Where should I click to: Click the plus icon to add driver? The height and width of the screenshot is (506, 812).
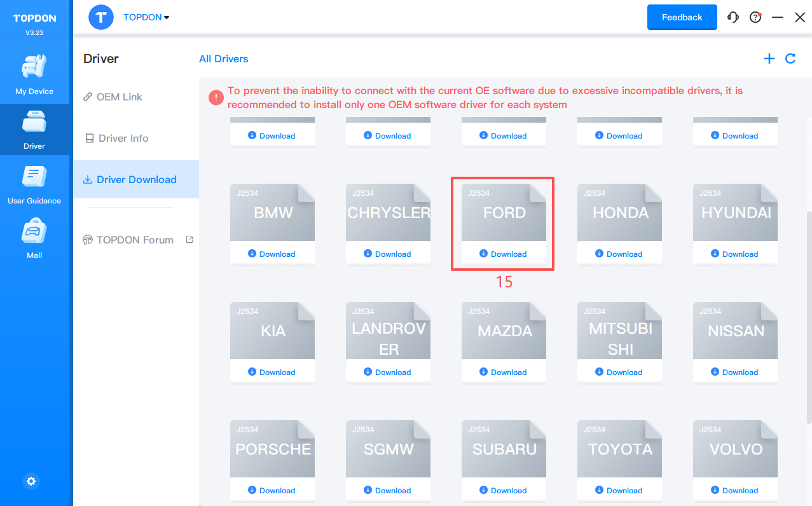(769, 58)
